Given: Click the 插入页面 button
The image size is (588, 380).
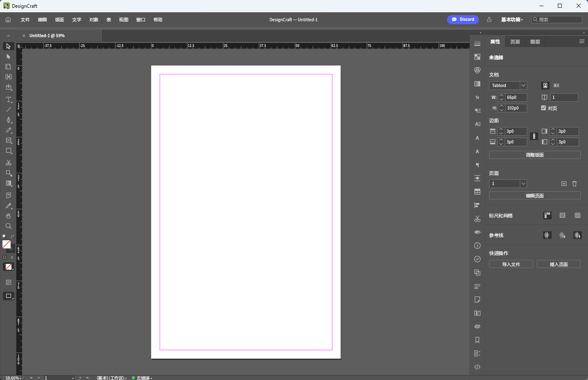Looking at the screenshot, I should pos(559,264).
